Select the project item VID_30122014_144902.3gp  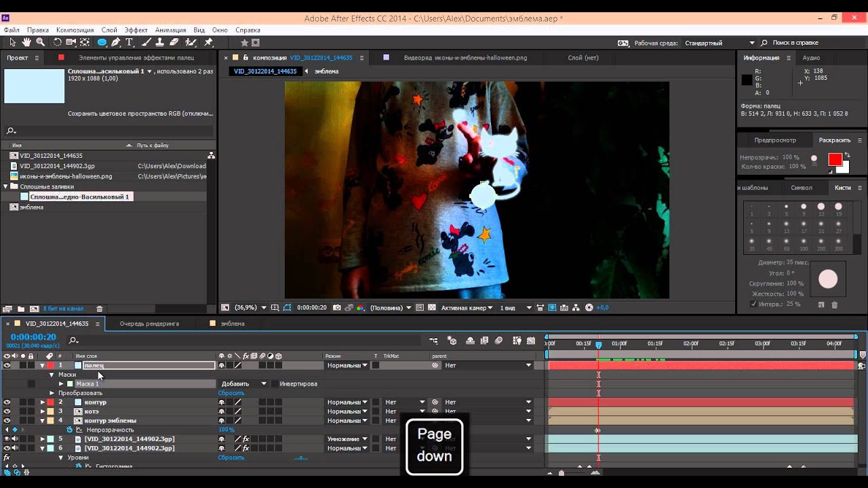[x=57, y=166]
